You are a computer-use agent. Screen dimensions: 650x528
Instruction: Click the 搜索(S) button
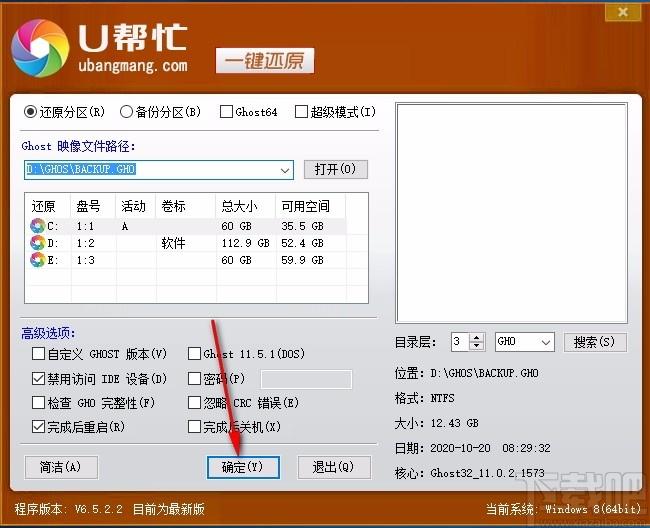[x=594, y=342]
